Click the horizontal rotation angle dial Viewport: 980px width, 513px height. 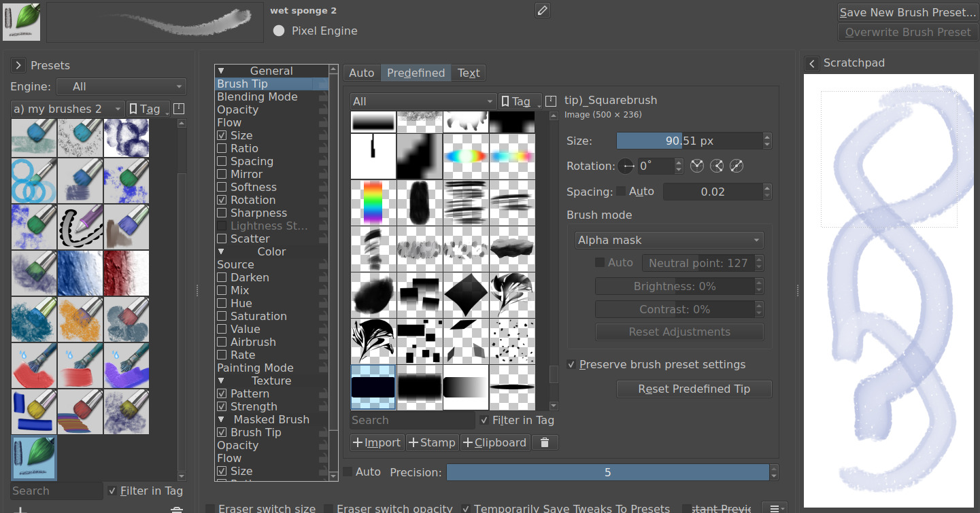pos(626,166)
